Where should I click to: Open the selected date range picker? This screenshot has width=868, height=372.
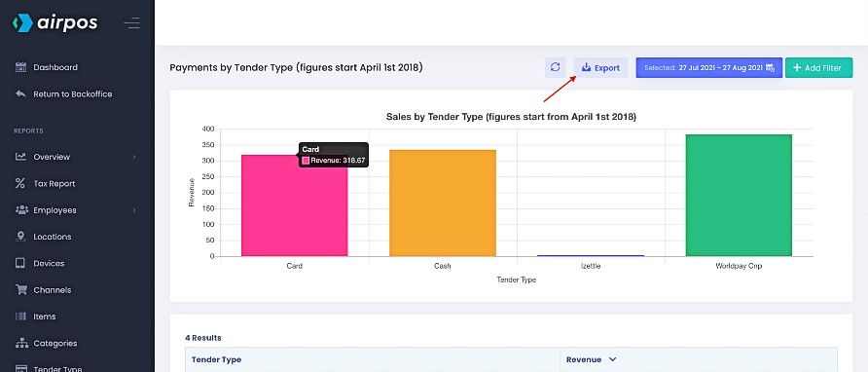(x=709, y=67)
